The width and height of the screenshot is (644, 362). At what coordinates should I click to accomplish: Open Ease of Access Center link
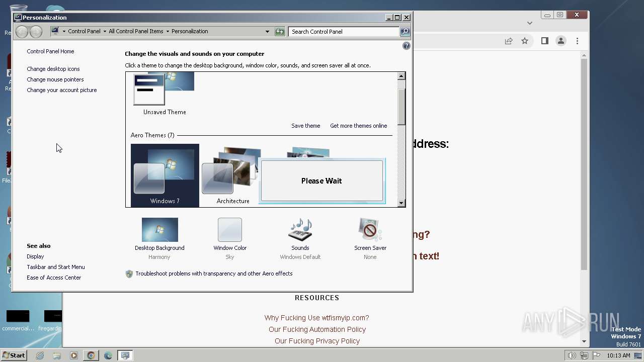(54, 278)
